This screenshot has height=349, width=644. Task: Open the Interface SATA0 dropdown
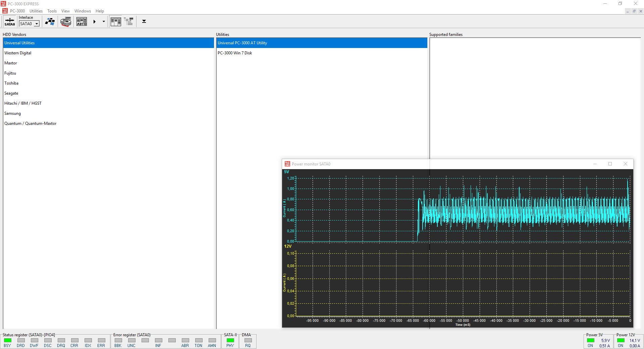point(37,24)
